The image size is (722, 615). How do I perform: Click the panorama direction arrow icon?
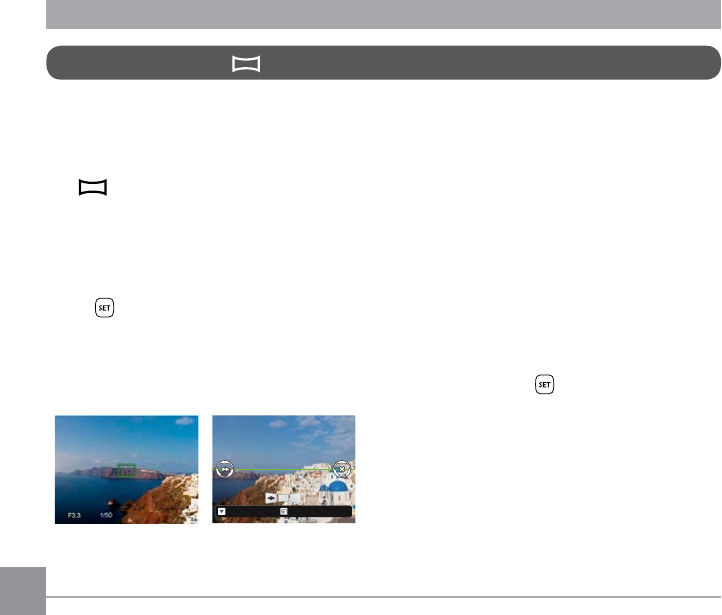[x=271, y=498]
